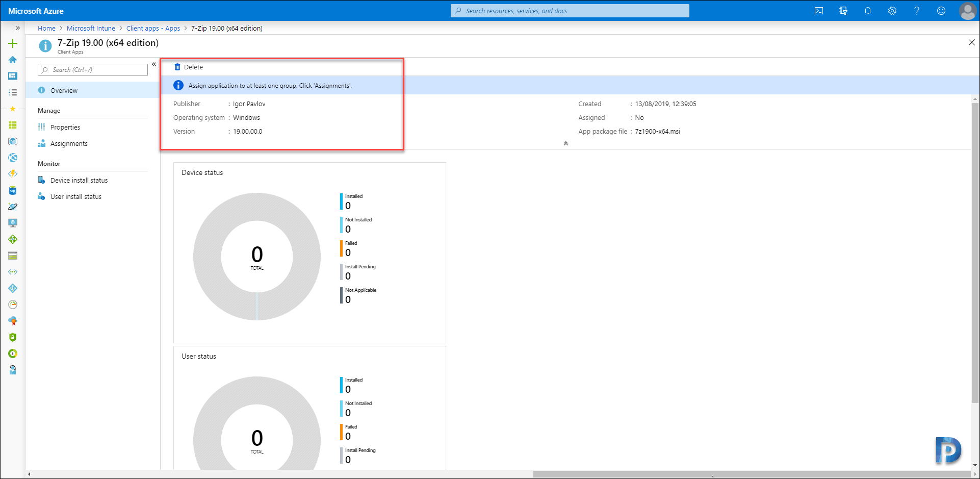Image resolution: width=980 pixels, height=479 pixels.
Task: Go to Microsoft Intune breadcrumb
Action: pyautogui.click(x=91, y=28)
